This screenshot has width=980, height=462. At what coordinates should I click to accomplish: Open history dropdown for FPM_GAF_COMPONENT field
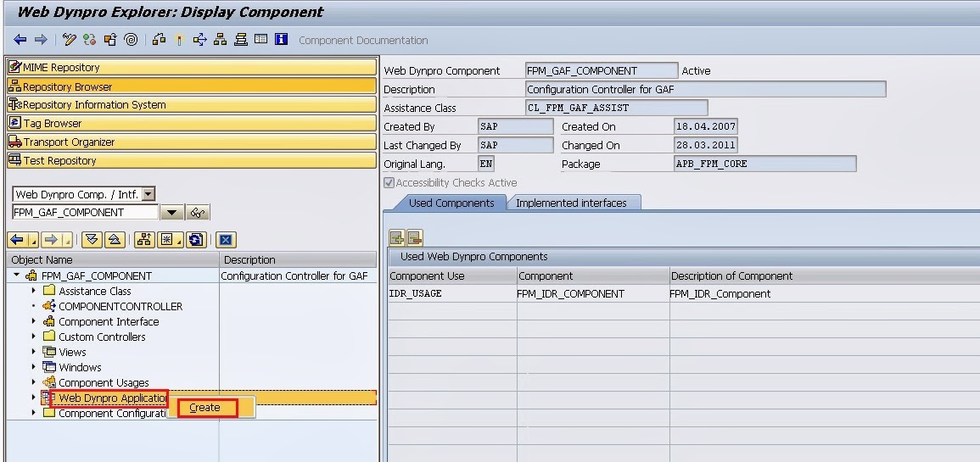pyautogui.click(x=172, y=213)
